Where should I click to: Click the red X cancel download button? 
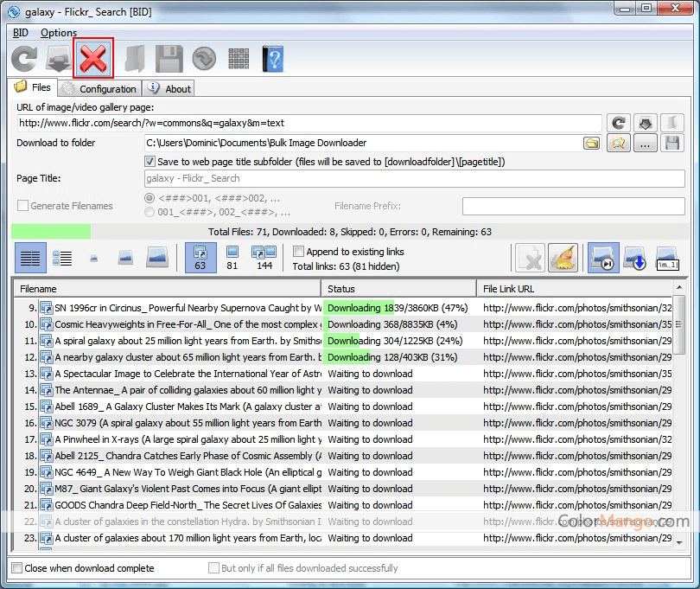92,59
